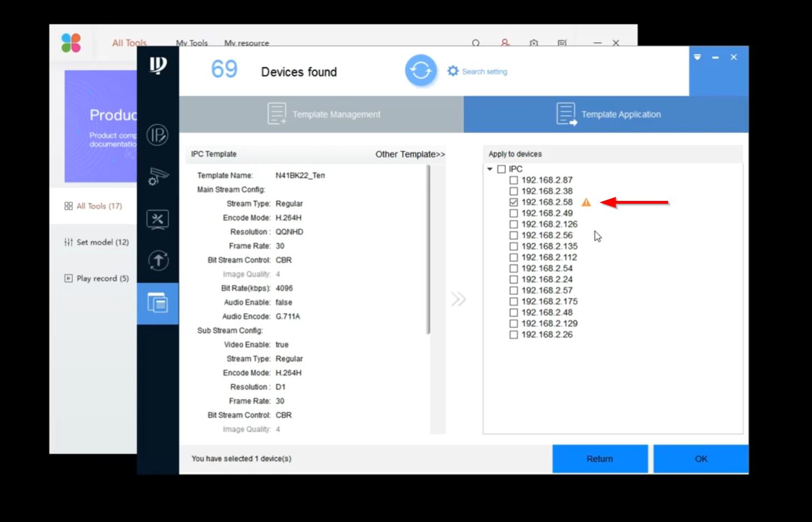Check the box for 192.168.2.49

pyautogui.click(x=513, y=213)
